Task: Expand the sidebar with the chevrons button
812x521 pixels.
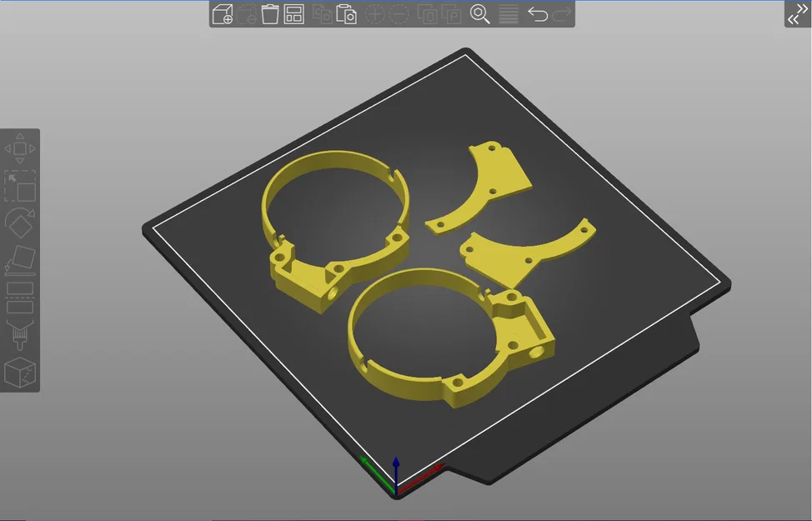Action: point(798,14)
